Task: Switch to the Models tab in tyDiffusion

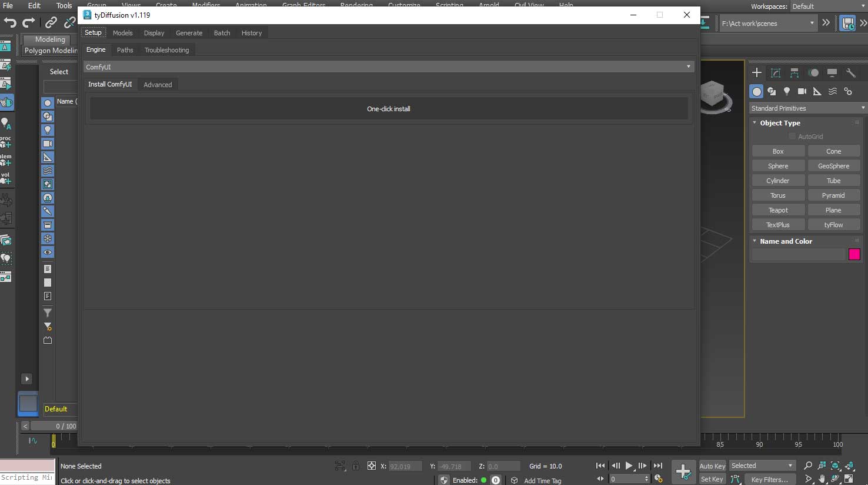Action: 122,33
